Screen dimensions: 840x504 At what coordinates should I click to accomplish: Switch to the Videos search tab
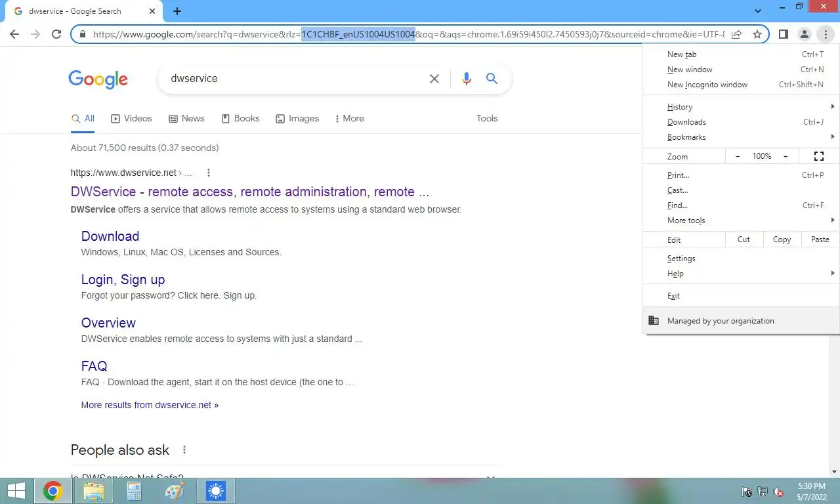(x=131, y=119)
